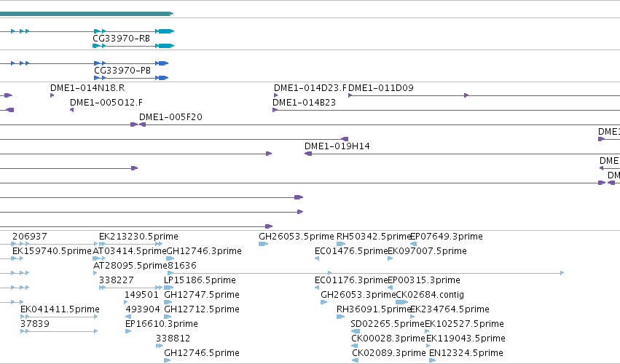
Task: Select the EC01476.5prime label
Action: [351, 251]
